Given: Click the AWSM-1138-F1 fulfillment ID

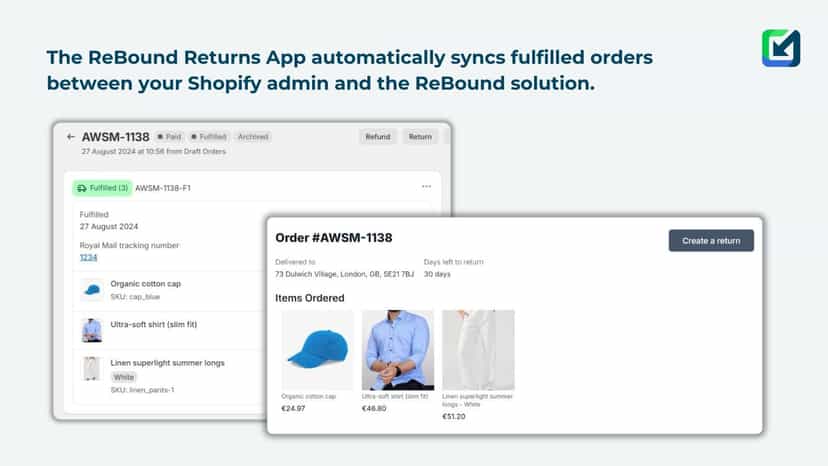Looking at the screenshot, I should (163, 188).
